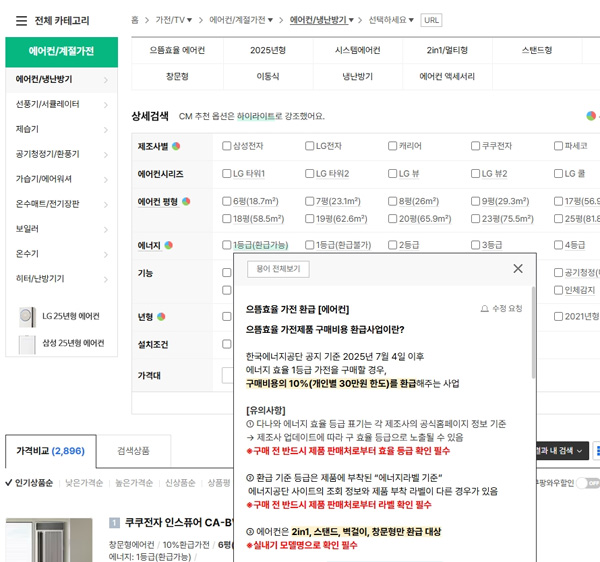Image resolution: width=600 pixels, height=562 pixels.
Task: Click the info icon beside 년형 filter
Action: click(x=162, y=317)
